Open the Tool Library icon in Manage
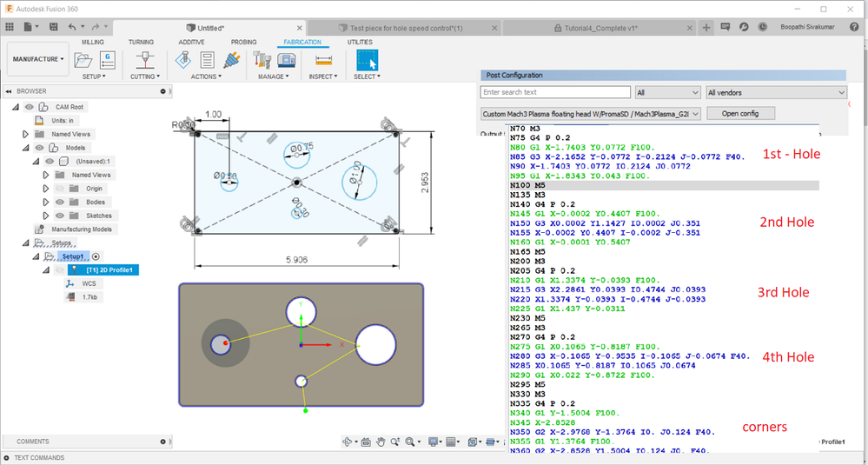The height and width of the screenshot is (465, 868). [x=261, y=60]
